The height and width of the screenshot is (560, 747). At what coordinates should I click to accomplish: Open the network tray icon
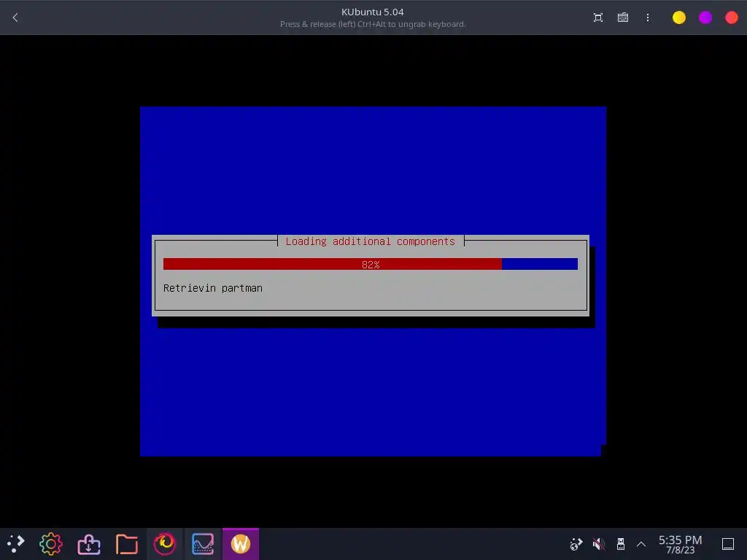576,543
